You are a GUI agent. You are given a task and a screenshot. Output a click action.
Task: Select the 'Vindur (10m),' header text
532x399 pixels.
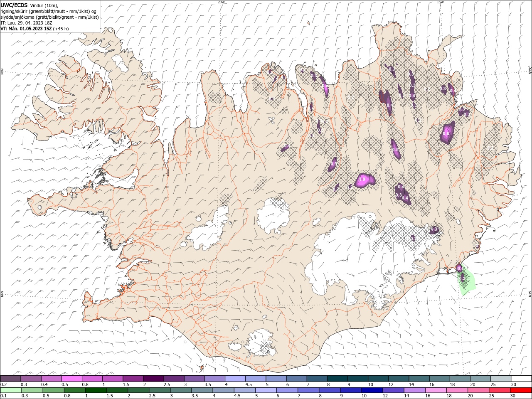pos(44,5)
